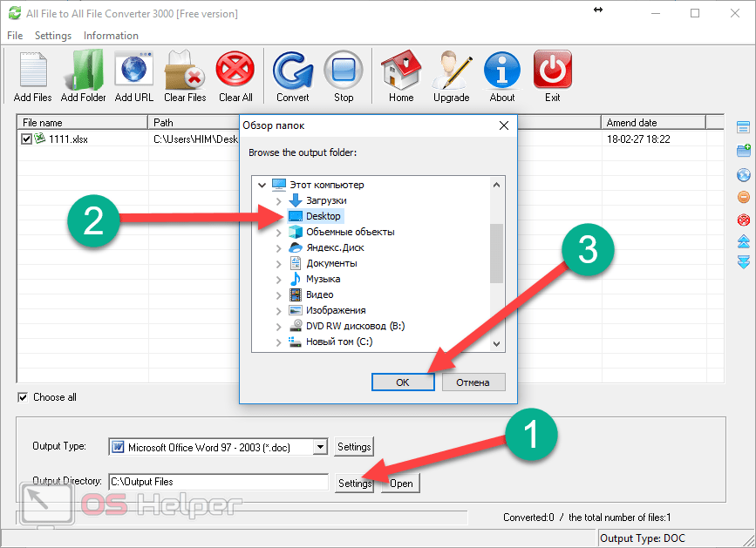Expand the Изображения folder node
This screenshot has height=548, width=756.
(279, 311)
